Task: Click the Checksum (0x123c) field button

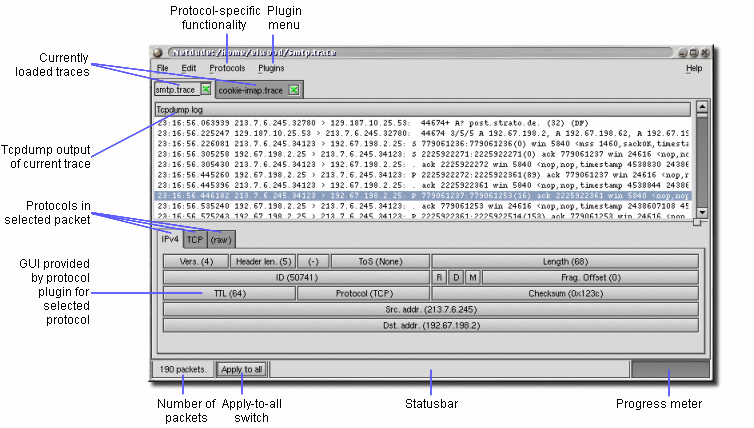Action: (563, 294)
